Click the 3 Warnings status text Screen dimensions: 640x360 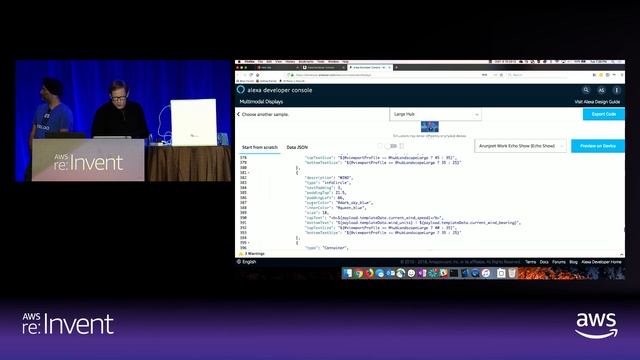(255, 253)
